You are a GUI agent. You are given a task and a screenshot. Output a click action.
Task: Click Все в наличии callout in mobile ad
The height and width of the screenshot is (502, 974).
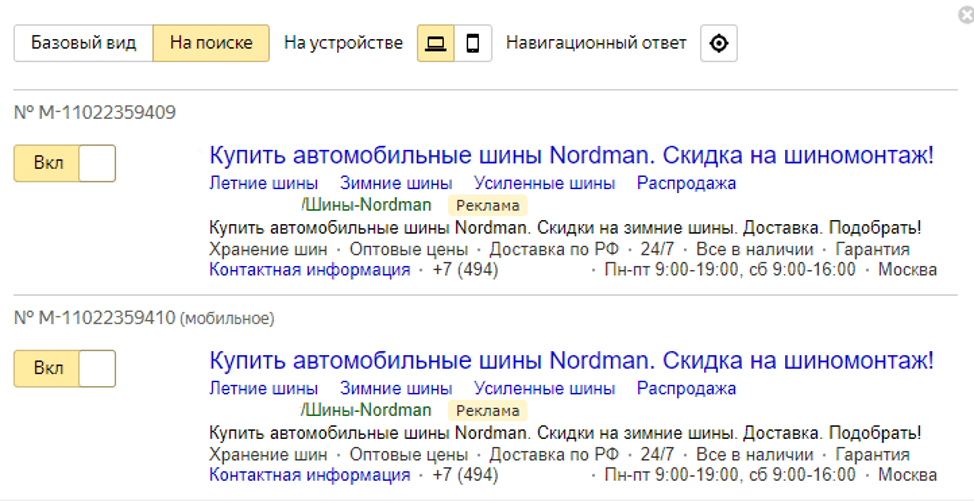(x=754, y=455)
